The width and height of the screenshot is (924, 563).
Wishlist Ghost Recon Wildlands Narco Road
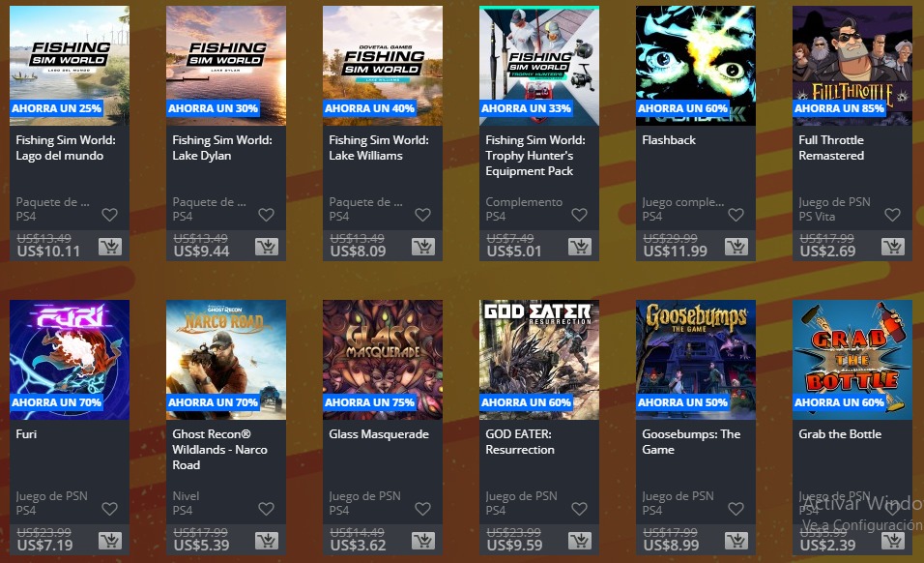click(267, 509)
